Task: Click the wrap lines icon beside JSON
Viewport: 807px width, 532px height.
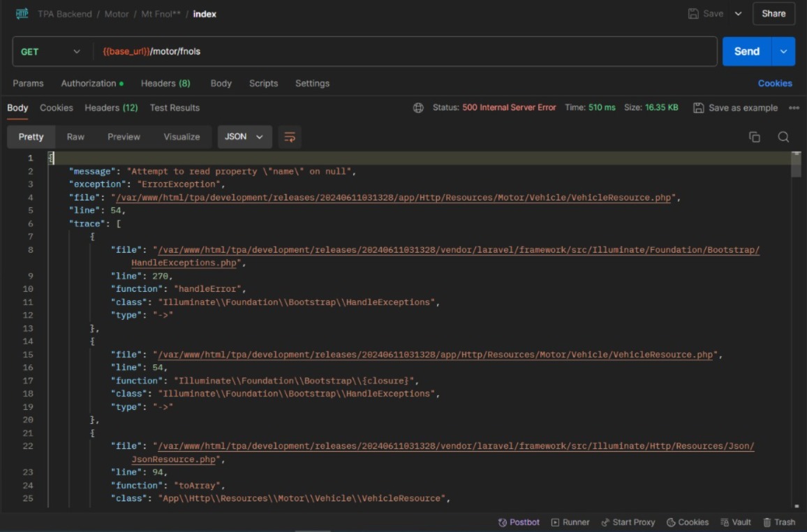Action: pos(290,137)
